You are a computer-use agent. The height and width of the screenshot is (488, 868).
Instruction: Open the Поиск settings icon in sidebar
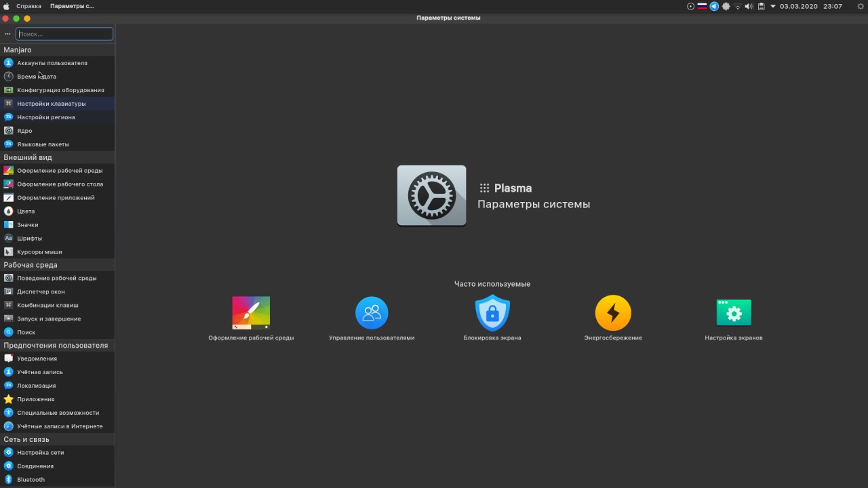(x=8, y=333)
